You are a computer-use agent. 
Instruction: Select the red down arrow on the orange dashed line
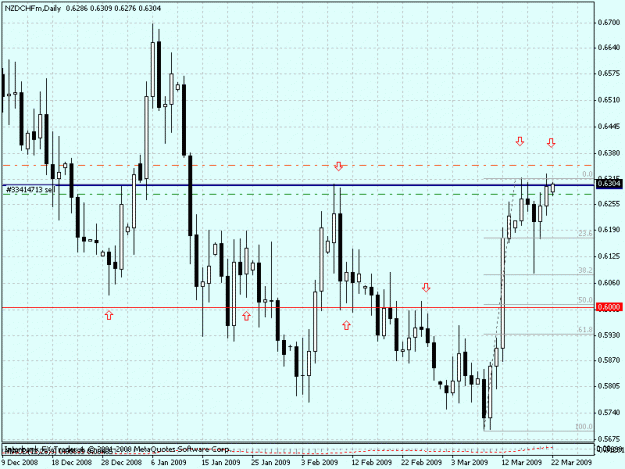coord(339,166)
